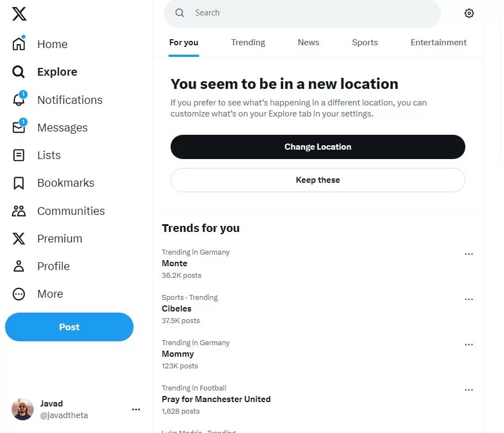Click the Keep these button
This screenshot has width=504, height=433.
click(x=317, y=180)
